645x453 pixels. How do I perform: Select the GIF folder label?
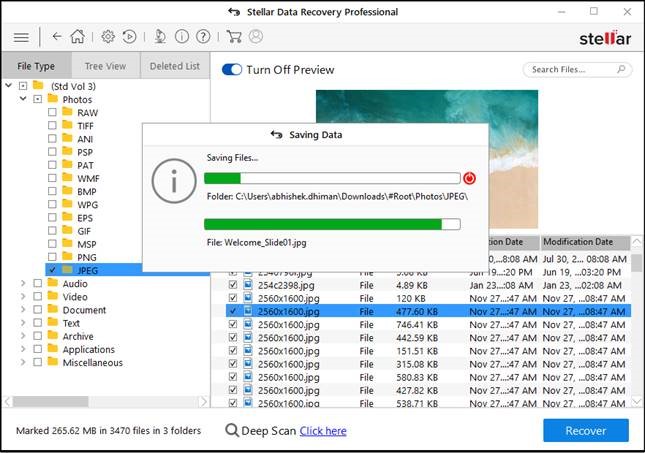tap(84, 231)
